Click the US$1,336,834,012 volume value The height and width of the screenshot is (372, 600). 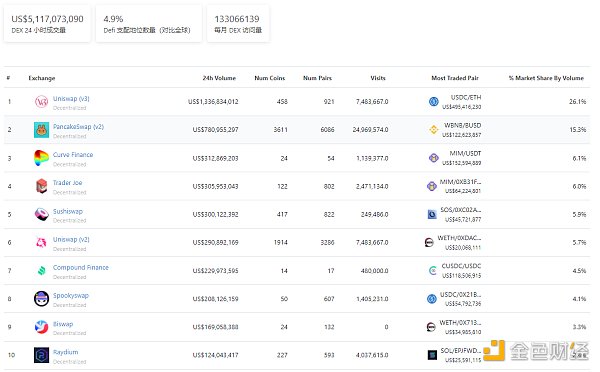pos(213,102)
